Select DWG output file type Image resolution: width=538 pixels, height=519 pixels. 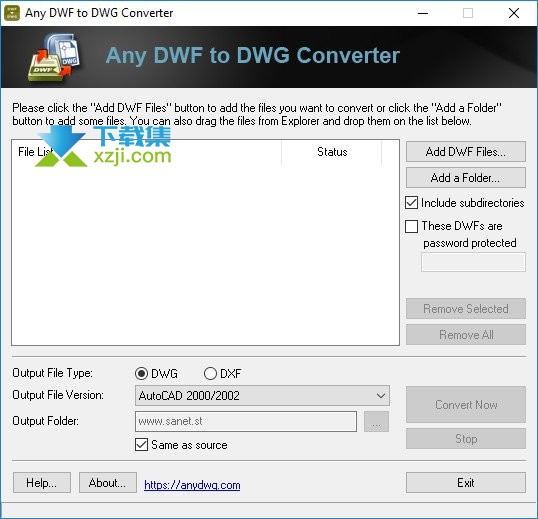pos(141,373)
